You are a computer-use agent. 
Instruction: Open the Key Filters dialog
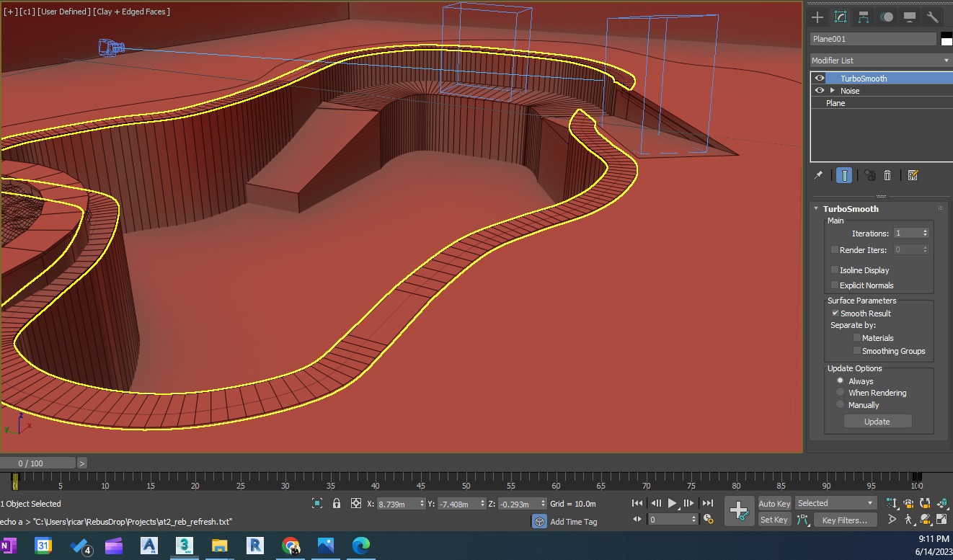pos(845,520)
